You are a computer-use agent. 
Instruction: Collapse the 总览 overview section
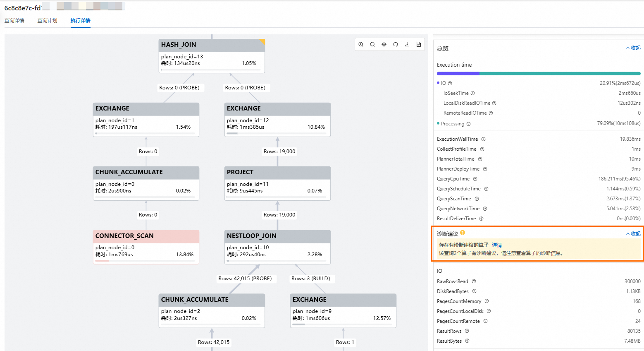click(x=633, y=48)
